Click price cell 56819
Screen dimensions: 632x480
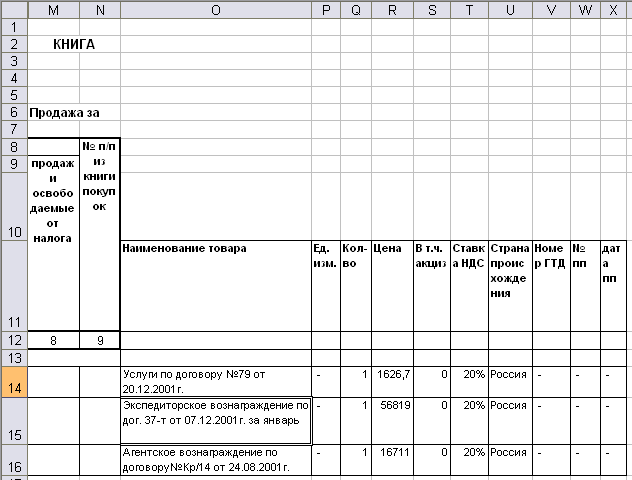pyautogui.click(x=392, y=421)
